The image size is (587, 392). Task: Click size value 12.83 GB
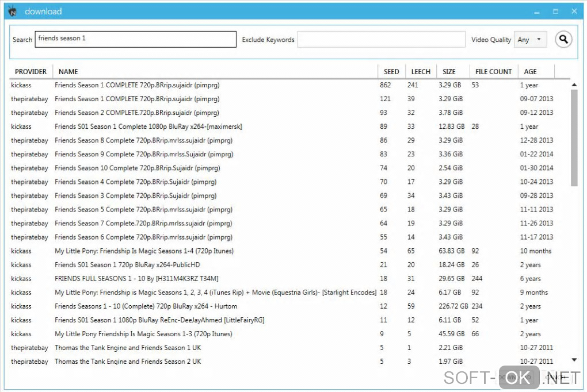(x=452, y=126)
